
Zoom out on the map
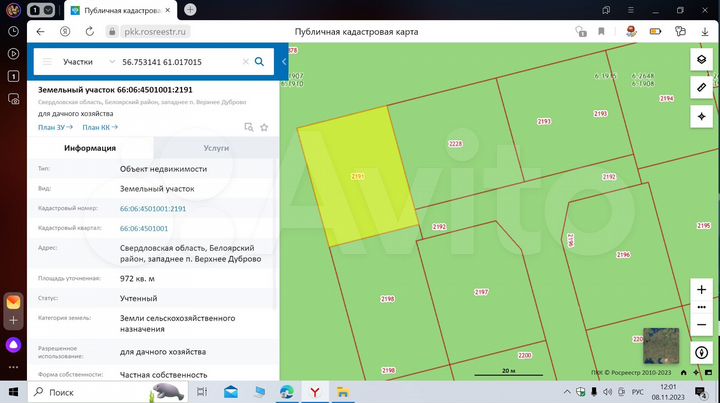701,324
